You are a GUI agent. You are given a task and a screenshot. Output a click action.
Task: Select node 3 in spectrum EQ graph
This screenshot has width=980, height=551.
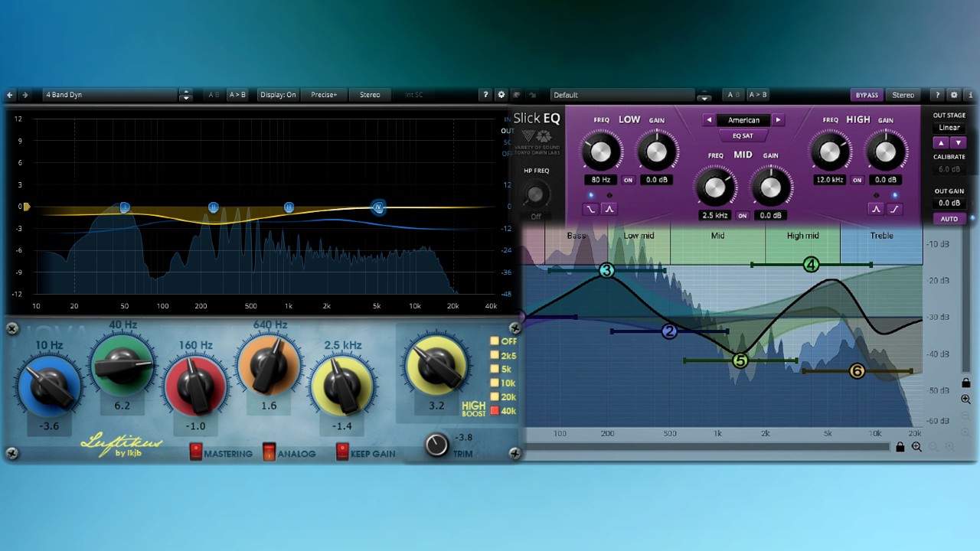[606, 270]
